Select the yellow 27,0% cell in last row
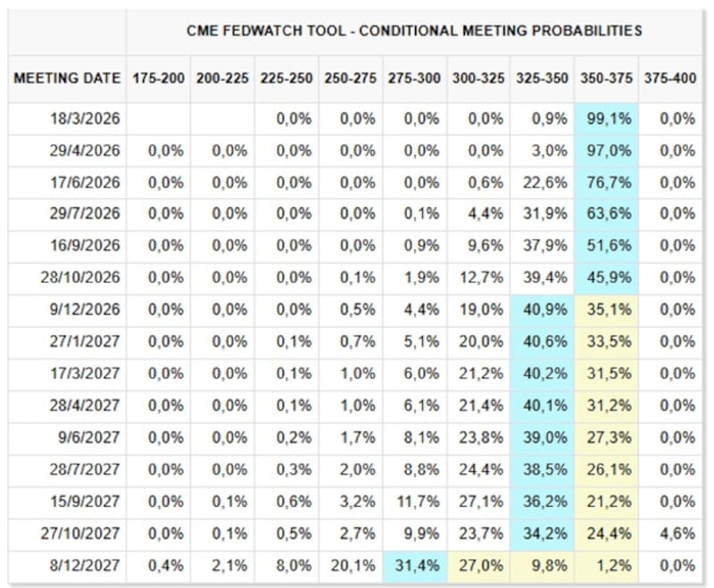The height and width of the screenshot is (588, 714). click(x=478, y=566)
